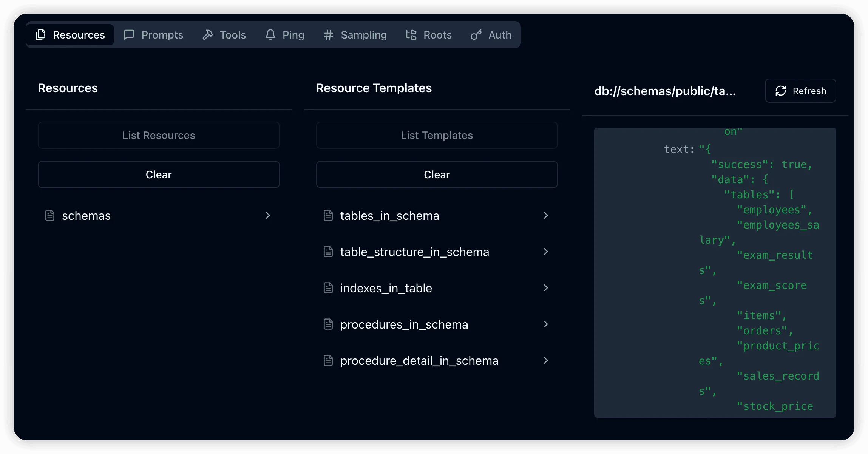Expand tables_in_schema template chevron
Viewport: 868px width, 454px height.
546,216
